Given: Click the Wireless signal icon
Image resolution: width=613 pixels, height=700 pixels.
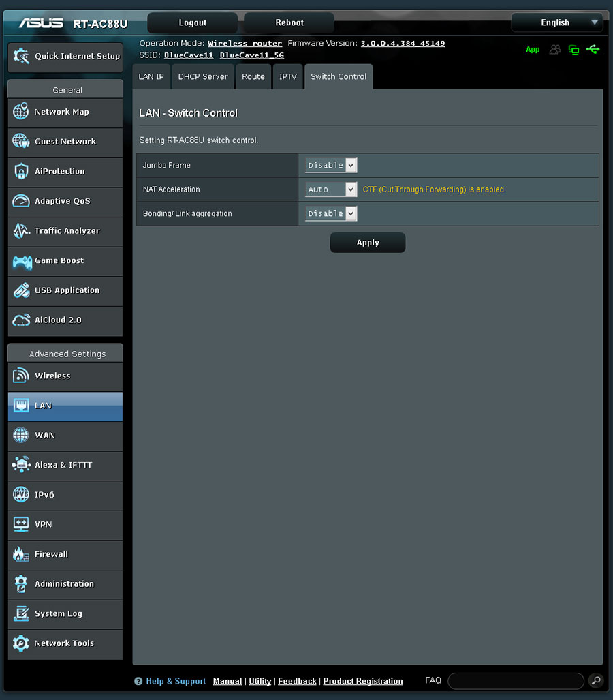Looking at the screenshot, I should [20, 376].
